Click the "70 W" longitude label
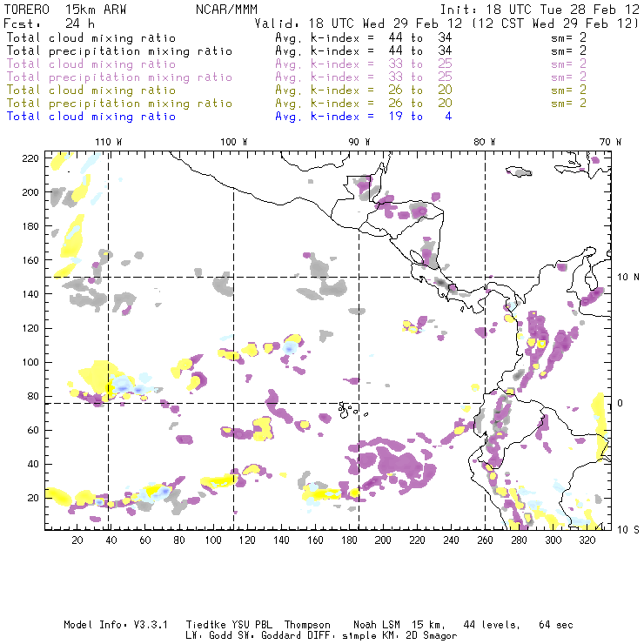The height and width of the screenshot is (644, 644). pos(610,142)
